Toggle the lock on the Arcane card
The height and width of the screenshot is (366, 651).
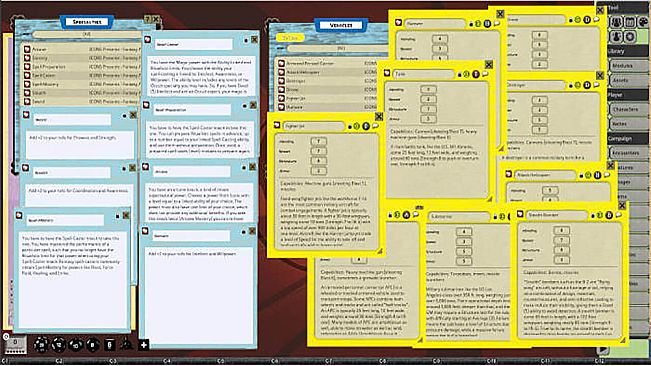(x=244, y=168)
